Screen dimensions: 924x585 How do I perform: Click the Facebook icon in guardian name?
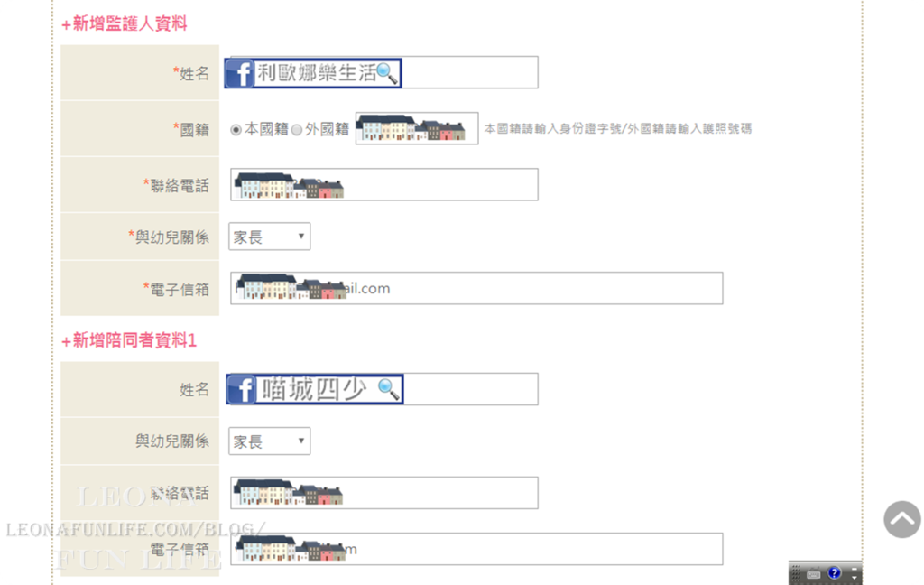pos(240,73)
